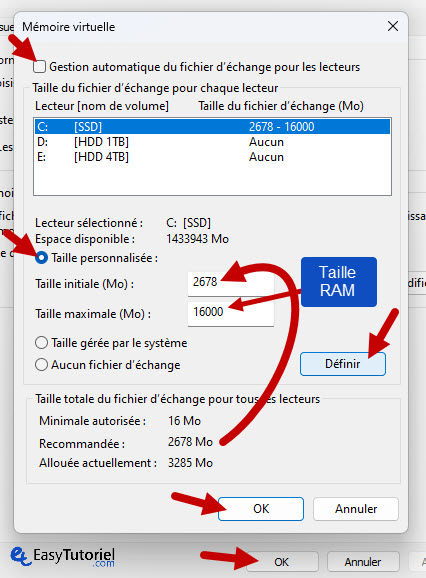Click Annuler in Mémoire virtuelle dialog
Screen dimensions: 426x578
356,509
